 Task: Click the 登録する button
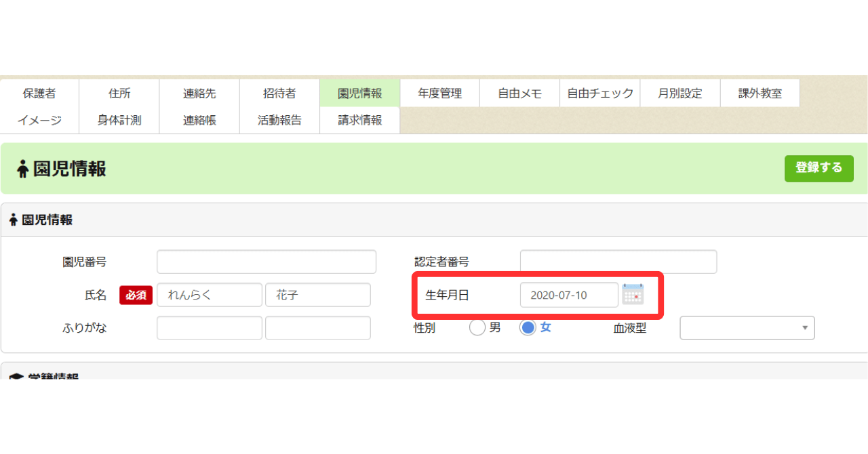tap(819, 168)
